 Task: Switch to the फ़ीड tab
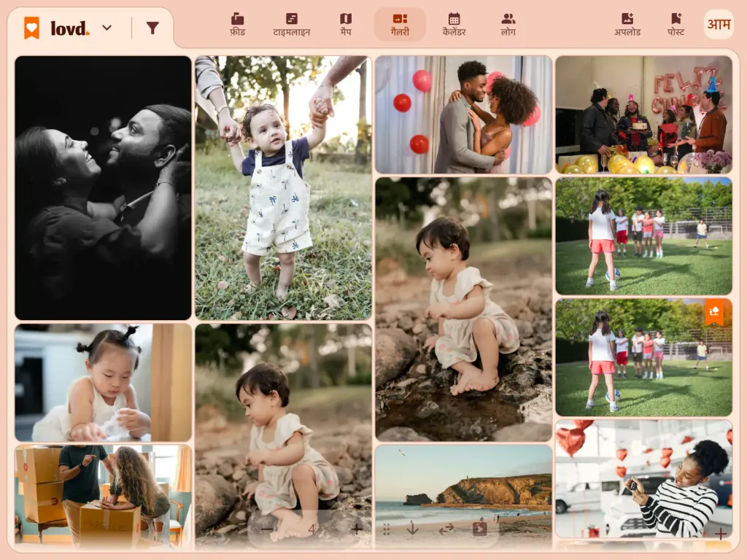237,25
